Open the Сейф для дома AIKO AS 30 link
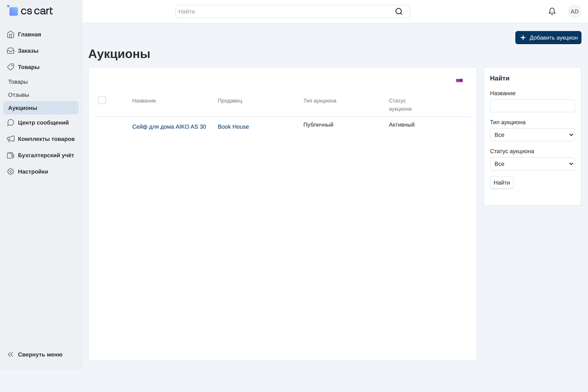 point(169,126)
